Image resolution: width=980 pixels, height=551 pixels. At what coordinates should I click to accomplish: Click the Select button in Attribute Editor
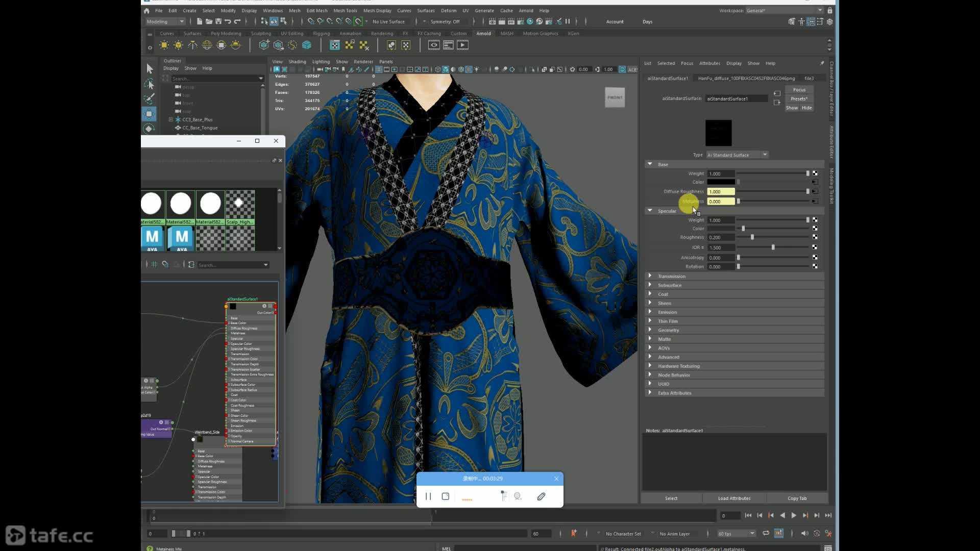tap(671, 498)
